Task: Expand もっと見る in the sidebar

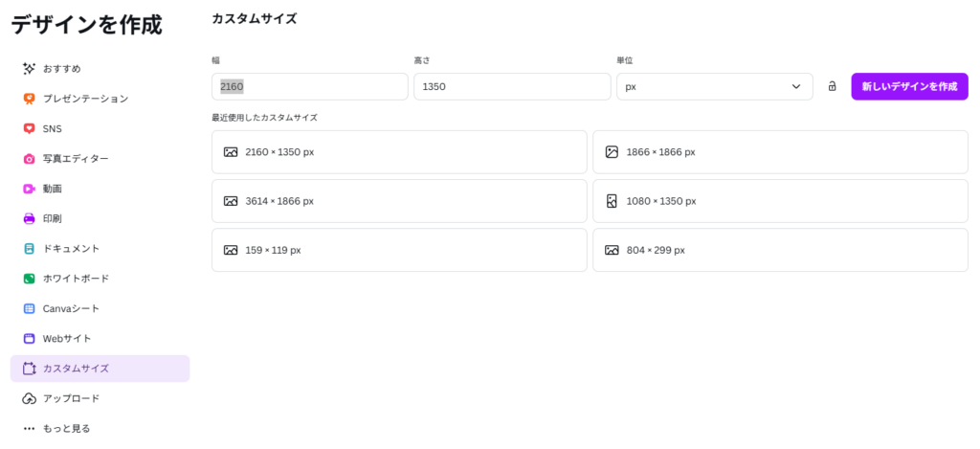Action: [65, 428]
